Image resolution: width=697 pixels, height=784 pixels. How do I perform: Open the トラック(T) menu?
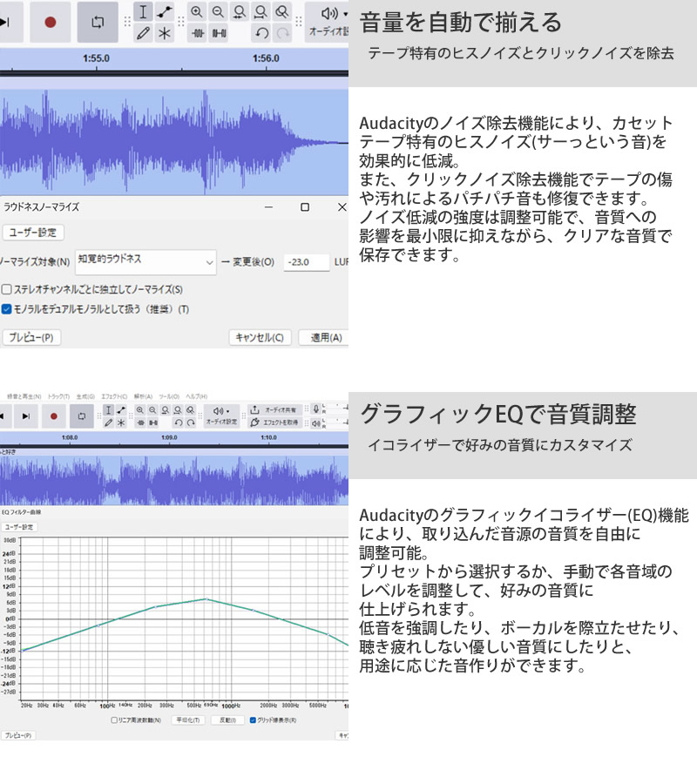[58, 397]
